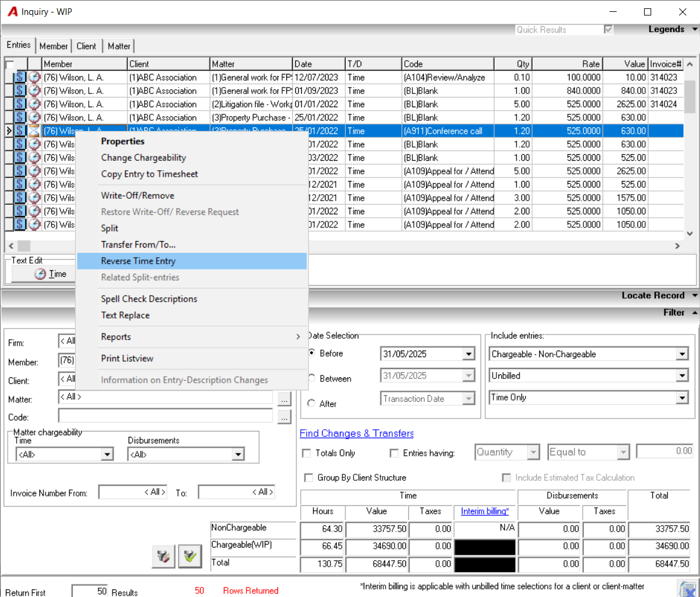
Task: Click the Interim billing* link
Action: point(485,511)
